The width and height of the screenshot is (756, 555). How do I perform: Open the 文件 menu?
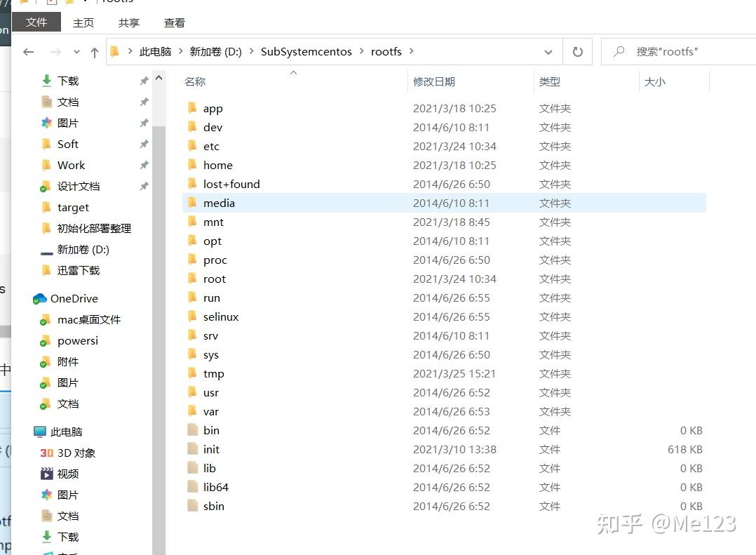[36, 22]
